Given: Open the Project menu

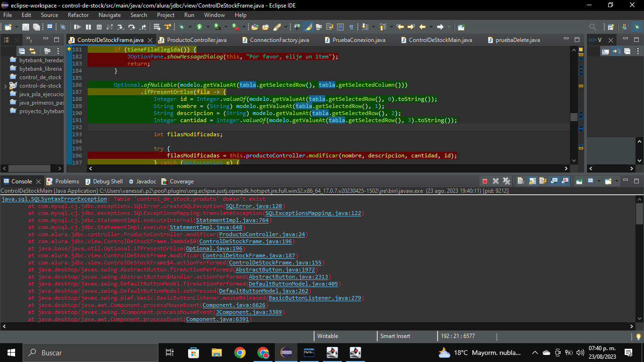Looking at the screenshot, I should 165,15.
